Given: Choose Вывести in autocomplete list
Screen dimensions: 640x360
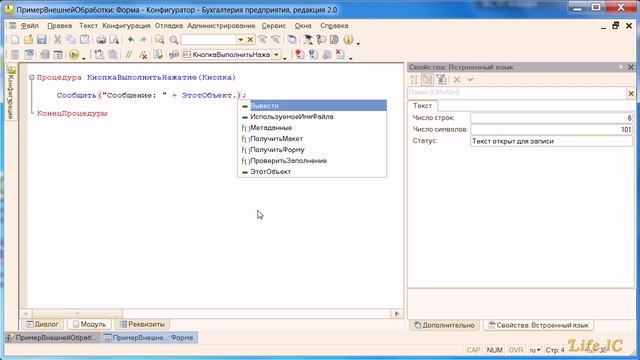Looking at the screenshot, I should tap(312, 106).
